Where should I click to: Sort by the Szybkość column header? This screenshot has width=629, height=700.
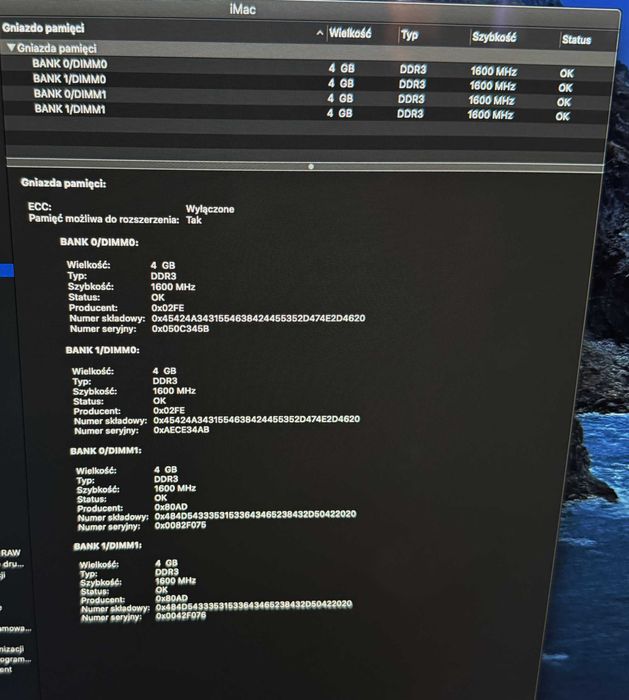tap(494, 37)
